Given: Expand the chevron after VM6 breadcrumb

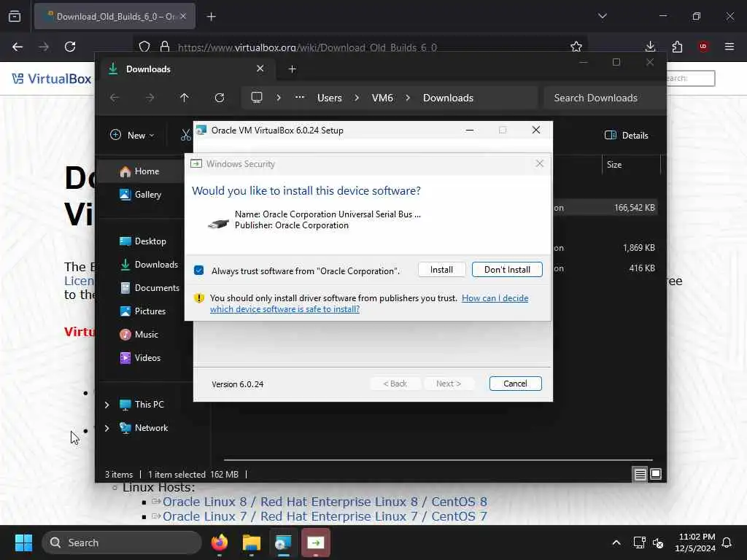Looking at the screenshot, I should (408, 98).
